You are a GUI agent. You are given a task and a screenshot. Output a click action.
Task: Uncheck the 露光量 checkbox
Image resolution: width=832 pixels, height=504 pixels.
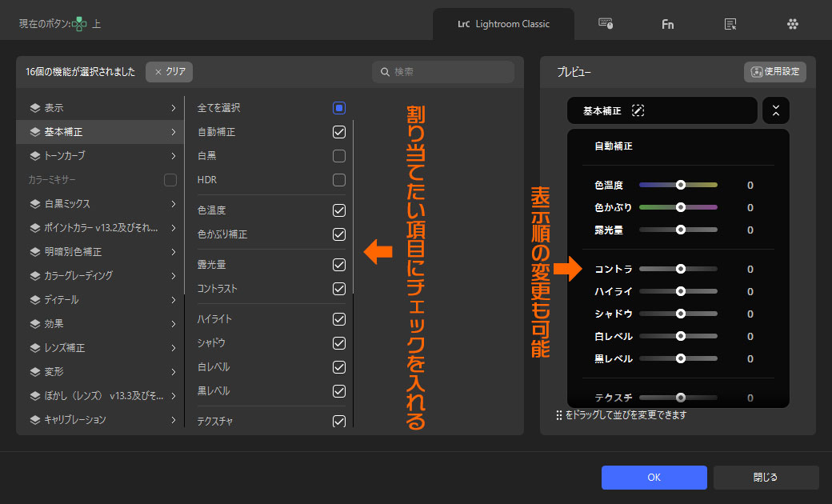[x=339, y=265]
